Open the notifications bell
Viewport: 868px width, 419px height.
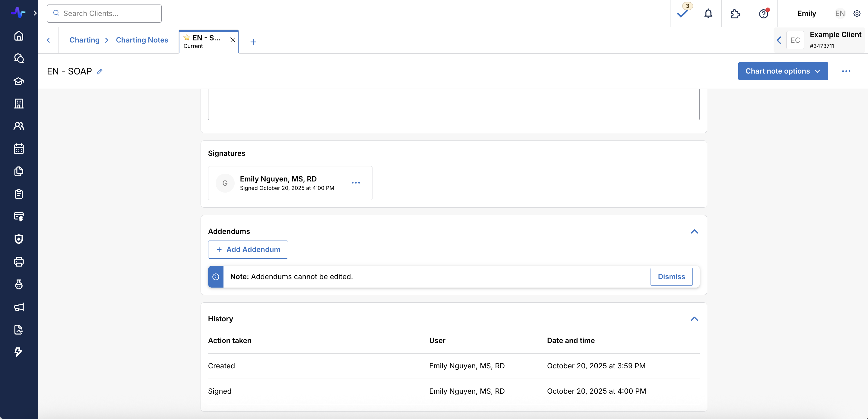(708, 14)
